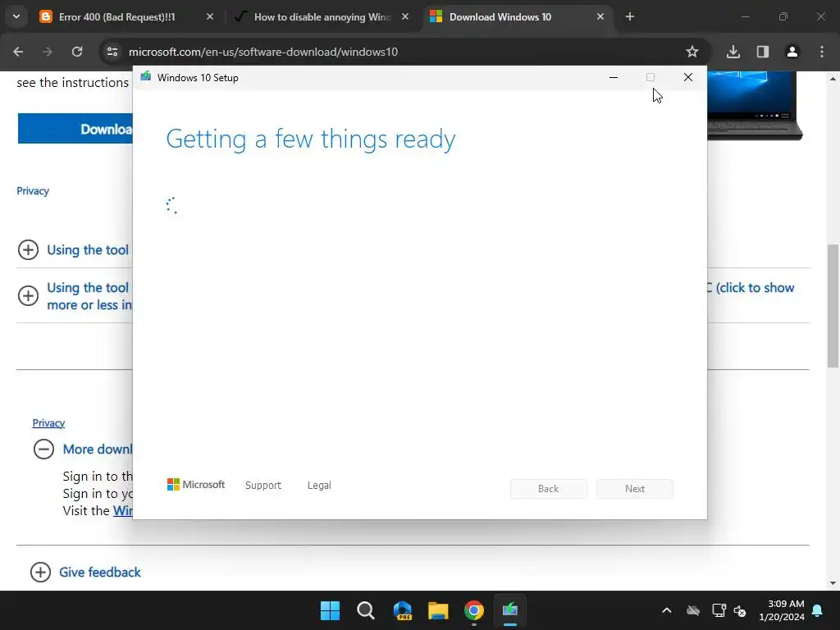Viewport: 840px width, 630px height.
Task: Reload the Microsoft download page
Action: pyautogui.click(x=77, y=52)
